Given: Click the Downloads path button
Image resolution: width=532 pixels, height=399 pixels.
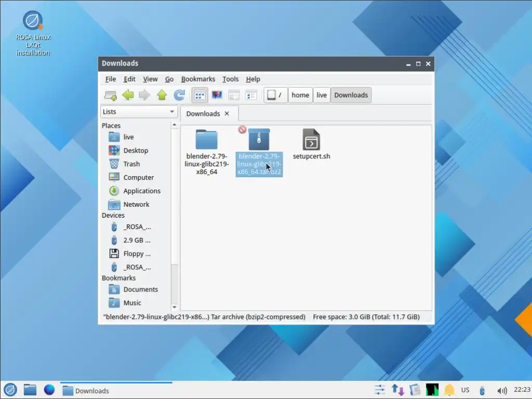Looking at the screenshot, I should tap(351, 95).
